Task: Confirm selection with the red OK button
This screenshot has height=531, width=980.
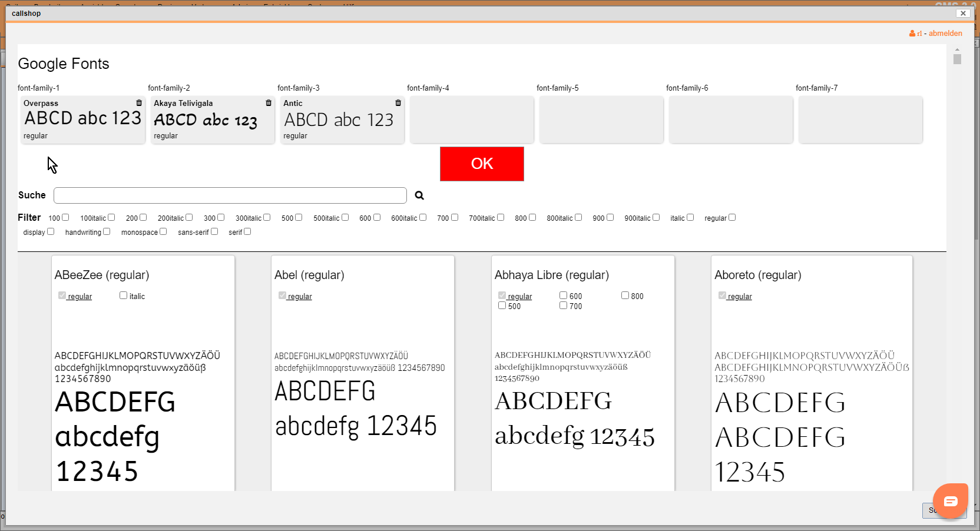Action: pyautogui.click(x=482, y=164)
